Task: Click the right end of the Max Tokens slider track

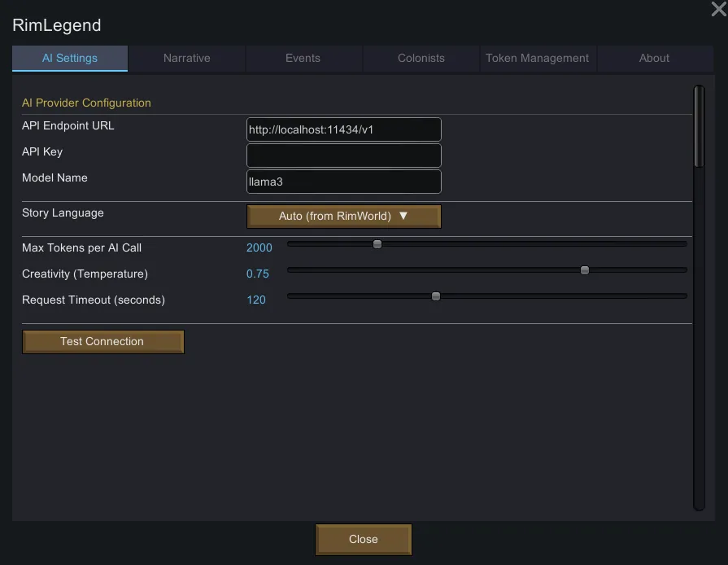Action: (x=682, y=244)
